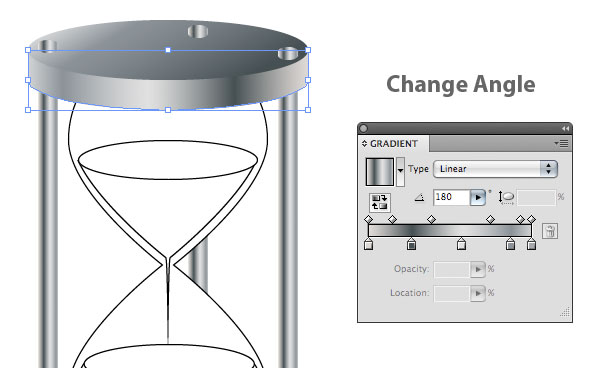
Task: Cycle panel view via Gradient tab arrows
Action: pyautogui.click(x=364, y=143)
